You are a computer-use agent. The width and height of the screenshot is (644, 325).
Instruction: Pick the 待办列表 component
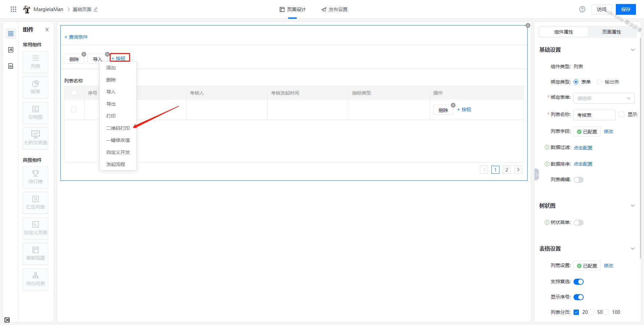tap(36, 279)
